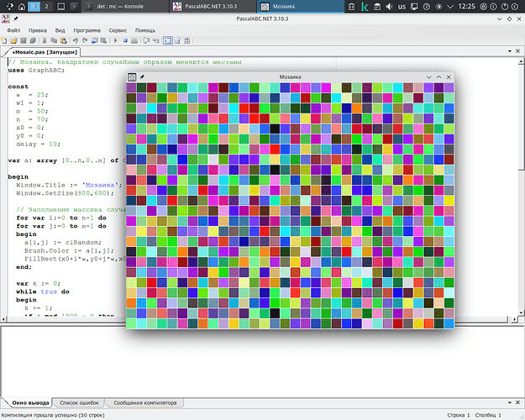Save the current file via floppy icon
The height and width of the screenshot is (420, 525).
24,41
